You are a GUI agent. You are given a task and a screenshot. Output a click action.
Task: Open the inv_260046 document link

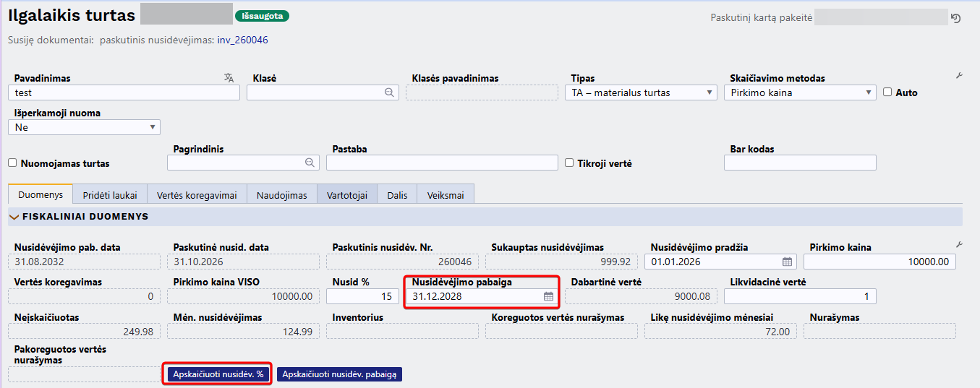243,40
